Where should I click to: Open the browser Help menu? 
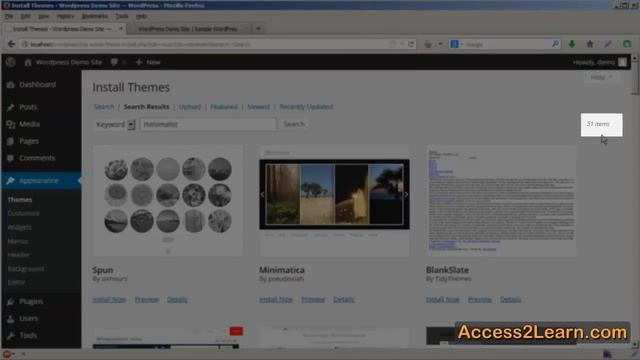pyautogui.click(x=141, y=16)
